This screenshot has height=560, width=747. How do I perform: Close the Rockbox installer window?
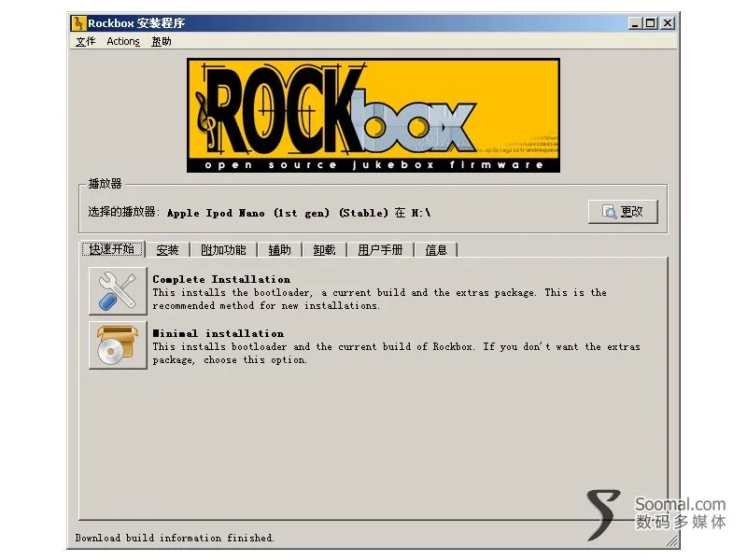pos(668,22)
